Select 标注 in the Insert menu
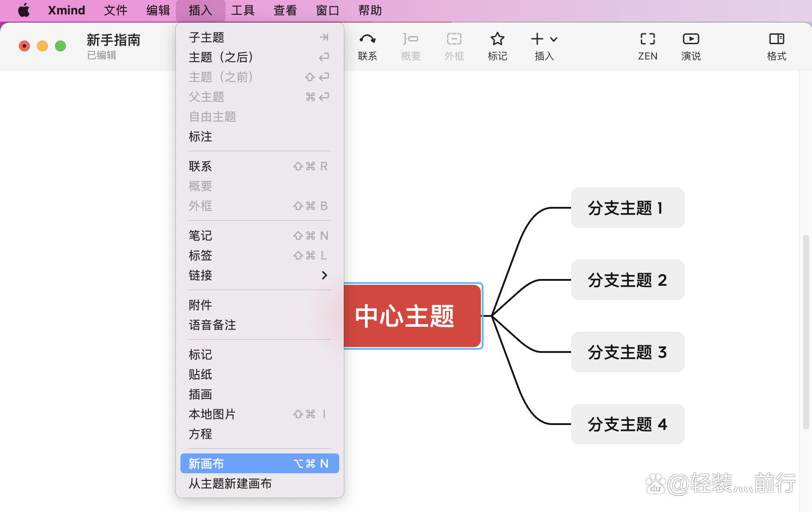 [x=259, y=137]
